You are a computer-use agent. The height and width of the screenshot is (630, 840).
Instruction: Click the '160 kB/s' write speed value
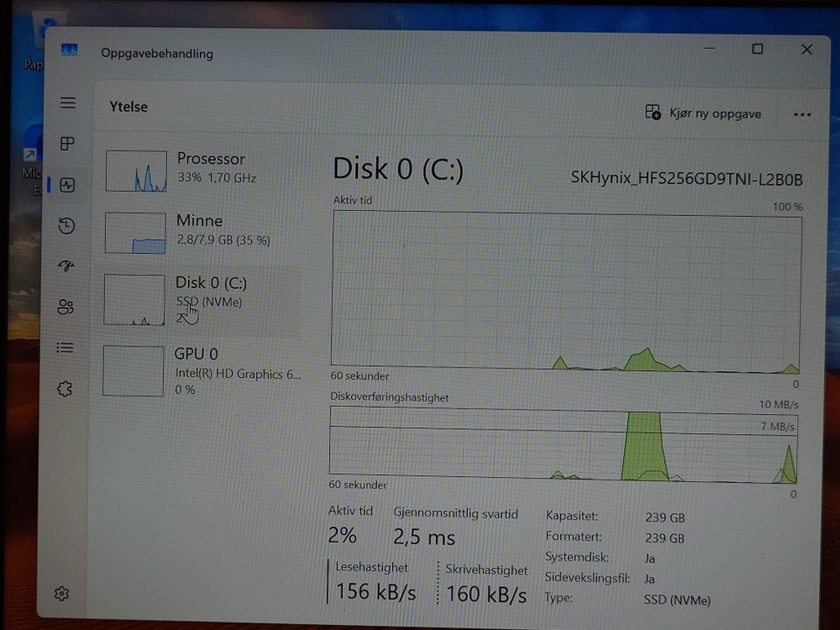[486, 594]
